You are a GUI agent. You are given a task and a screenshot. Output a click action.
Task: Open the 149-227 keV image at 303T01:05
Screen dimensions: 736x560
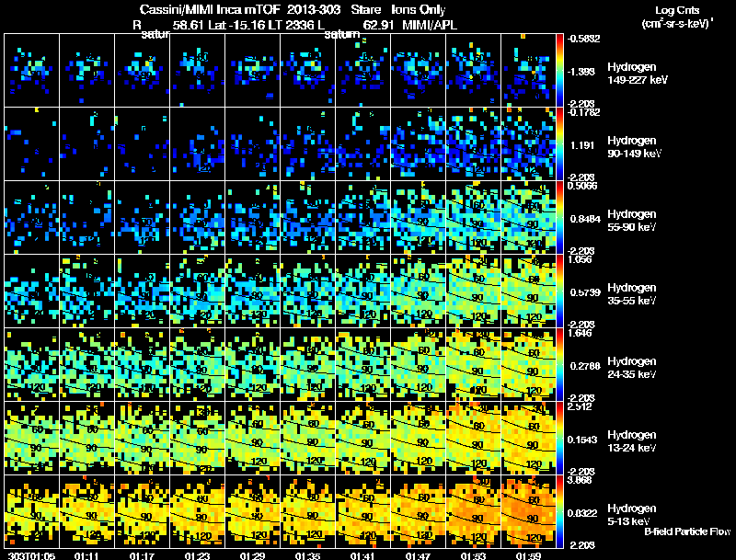pos(31,71)
